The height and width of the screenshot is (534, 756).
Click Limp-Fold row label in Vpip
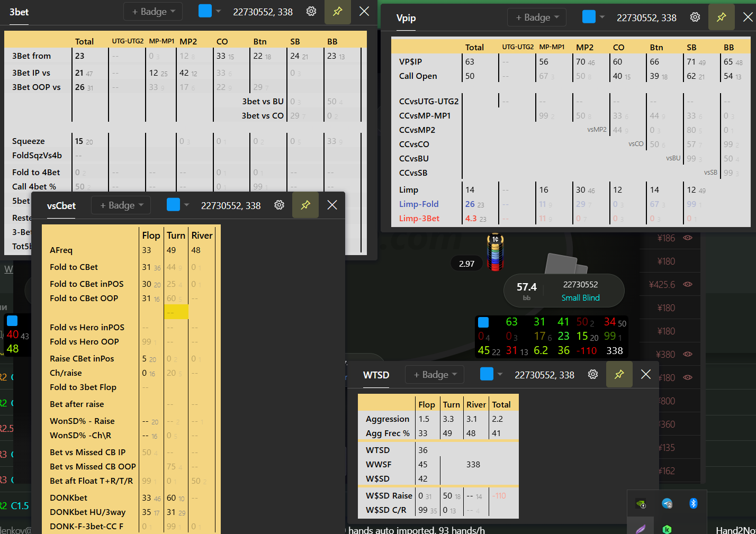[x=419, y=204]
